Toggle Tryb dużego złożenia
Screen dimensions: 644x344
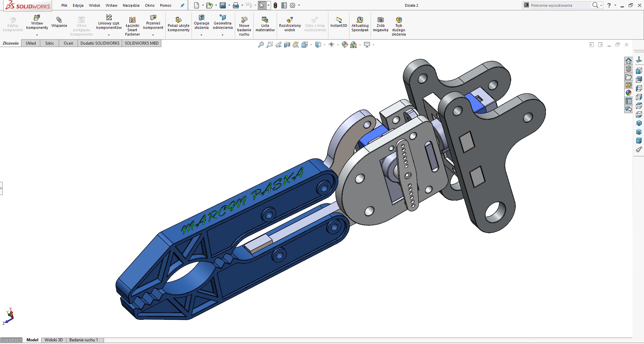pyautogui.click(x=398, y=26)
